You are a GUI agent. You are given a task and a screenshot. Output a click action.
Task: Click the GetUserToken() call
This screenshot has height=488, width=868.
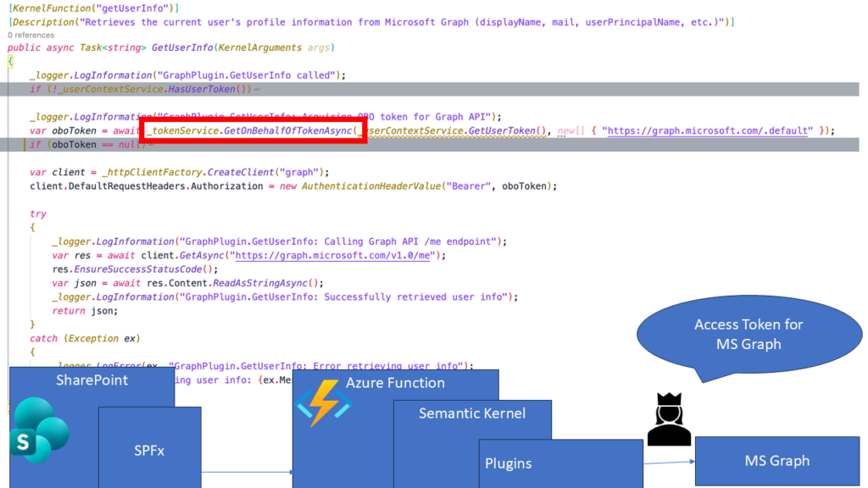click(507, 130)
